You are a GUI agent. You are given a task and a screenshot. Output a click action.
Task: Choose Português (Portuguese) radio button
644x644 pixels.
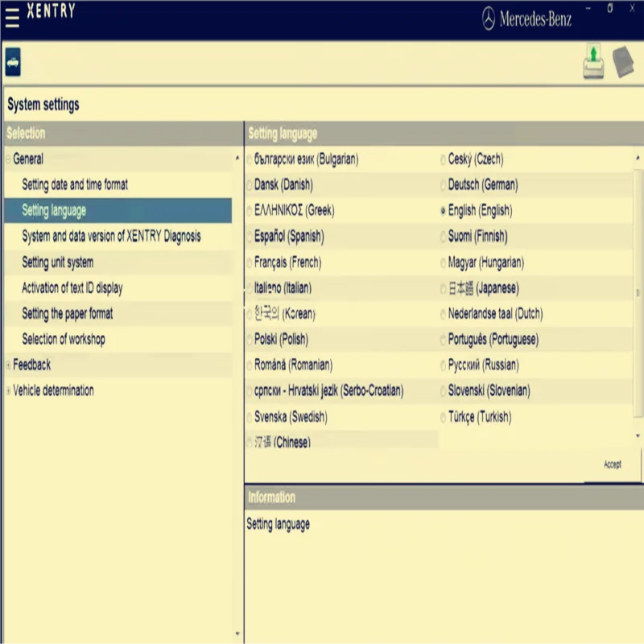point(444,340)
